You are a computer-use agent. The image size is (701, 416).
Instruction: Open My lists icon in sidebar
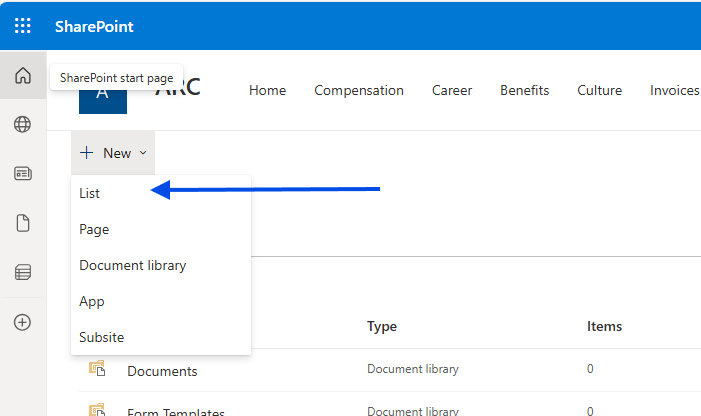click(x=23, y=272)
